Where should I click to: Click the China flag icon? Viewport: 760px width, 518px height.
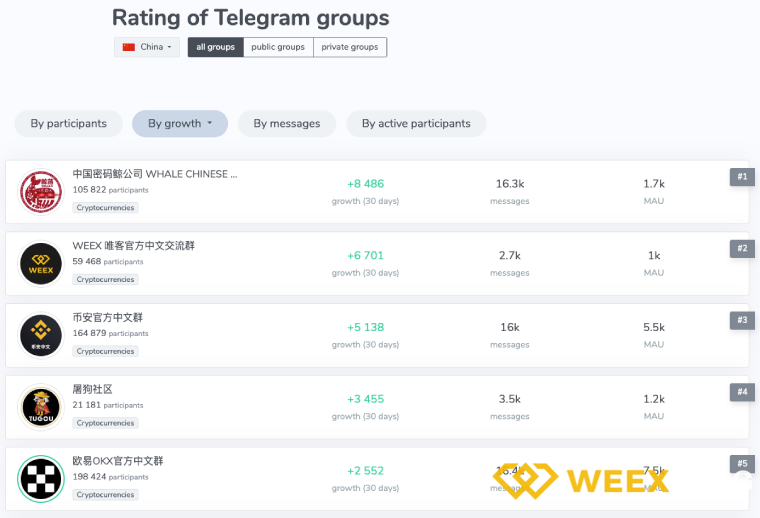click(x=129, y=47)
